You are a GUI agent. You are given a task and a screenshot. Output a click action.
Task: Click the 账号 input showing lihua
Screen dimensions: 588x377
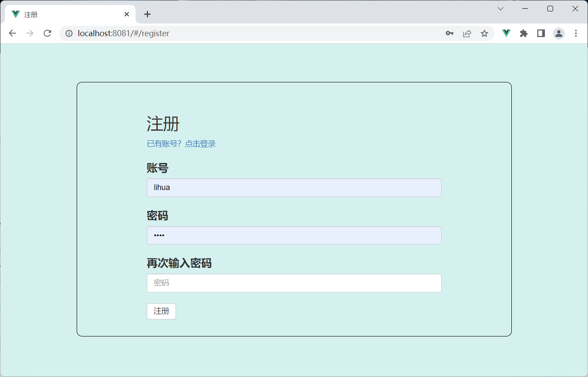[294, 187]
